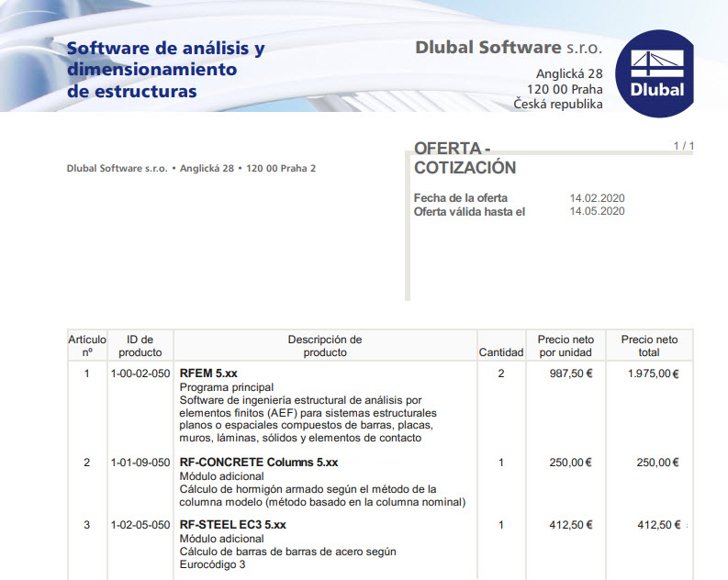Click 'Módulo adicional' under RF-STEEL EC3

[x=221, y=539]
